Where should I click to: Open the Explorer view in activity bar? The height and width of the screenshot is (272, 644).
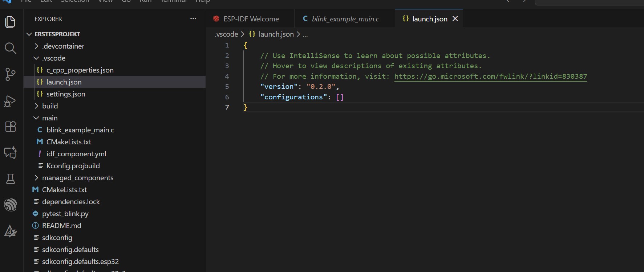10,22
